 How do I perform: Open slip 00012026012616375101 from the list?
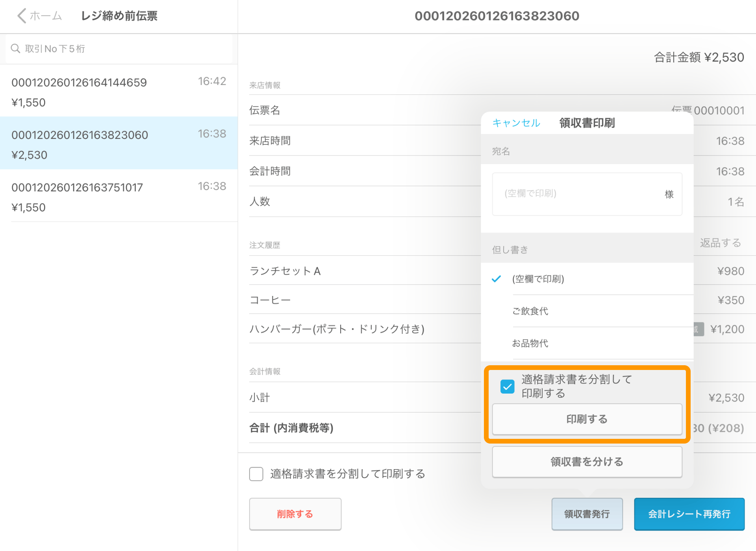[118, 196]
